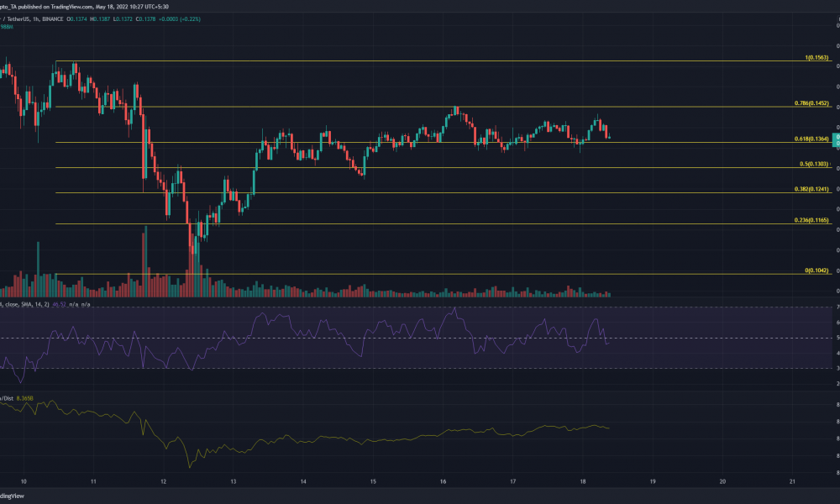Click the Fibonacci 0(0.1042) level label
This screenshot has height=504, width=840.
tap(816, 270)
